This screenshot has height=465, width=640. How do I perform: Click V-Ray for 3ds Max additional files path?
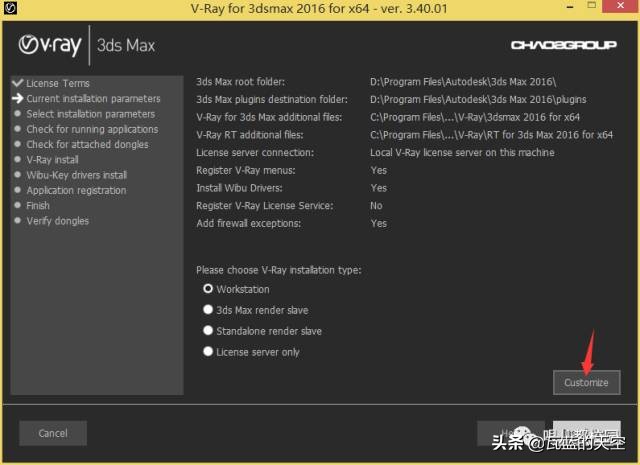(x=475, y=117)
